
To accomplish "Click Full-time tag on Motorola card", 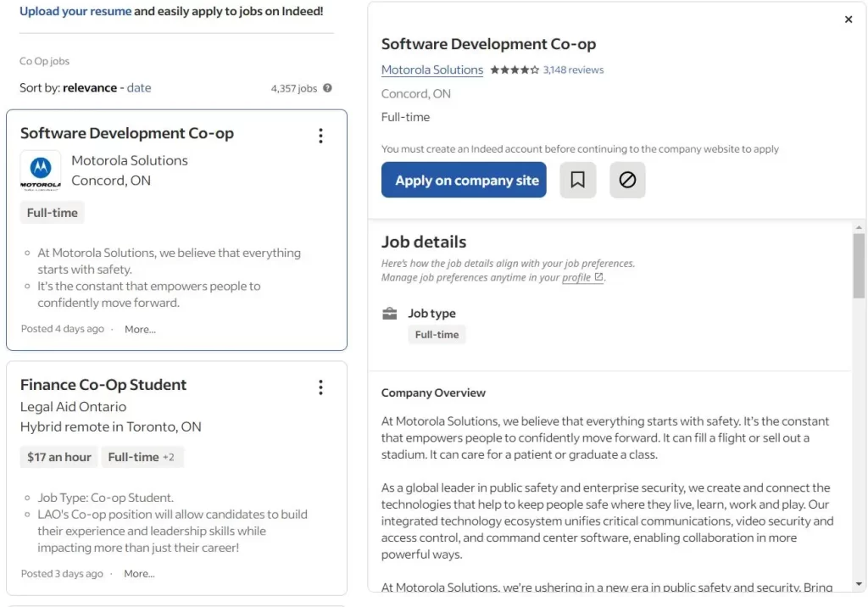I will [52, 213].
